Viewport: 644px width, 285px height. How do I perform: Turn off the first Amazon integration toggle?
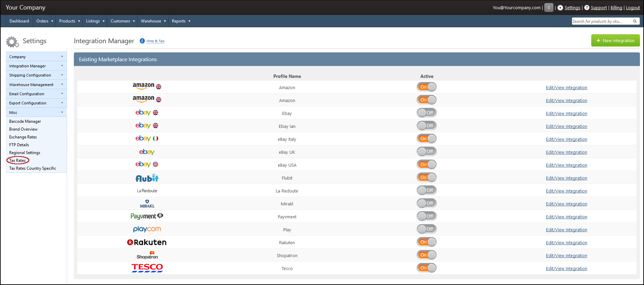[x=426, y=87]
